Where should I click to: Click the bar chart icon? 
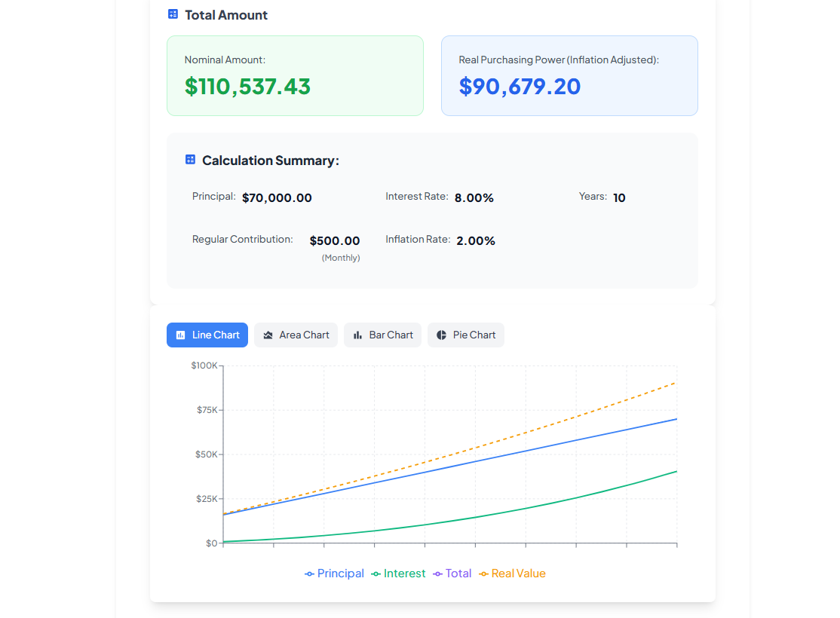[357, 335]
